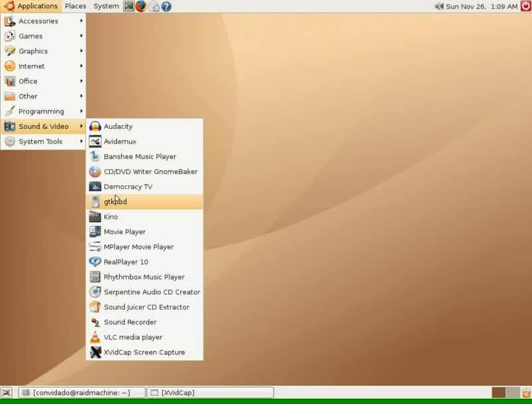Image resolution: width=532 pixels, height=404 pixels.
Task: Click the Sound Juicer CD Extractor icon
Action: [95, 307]
